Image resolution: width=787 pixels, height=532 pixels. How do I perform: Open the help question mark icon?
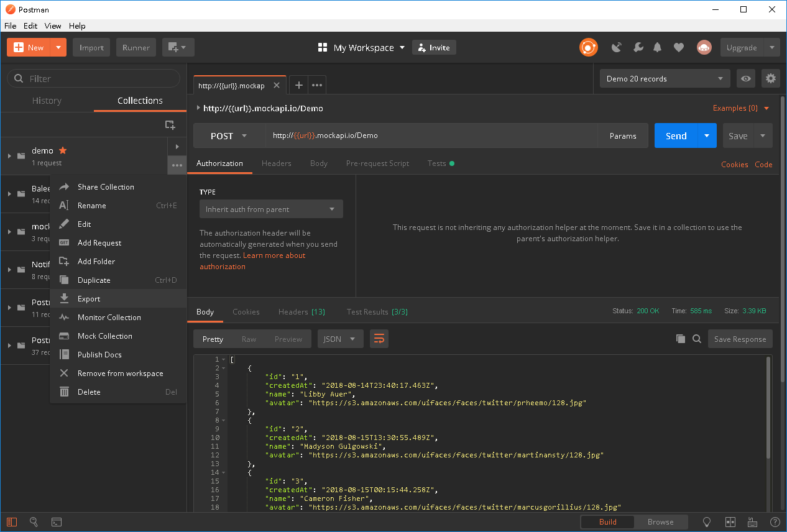pos(775,522)
